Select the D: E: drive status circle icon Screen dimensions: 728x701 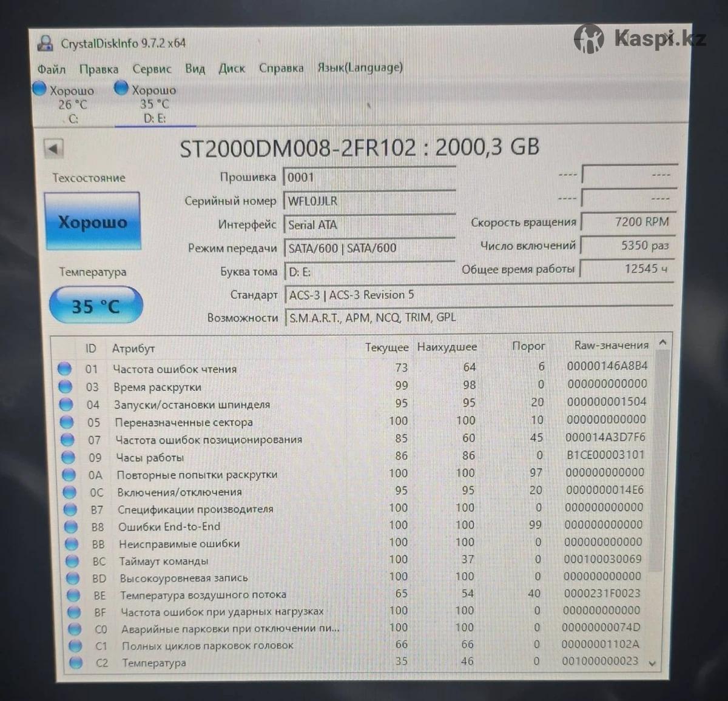(121, 89)
